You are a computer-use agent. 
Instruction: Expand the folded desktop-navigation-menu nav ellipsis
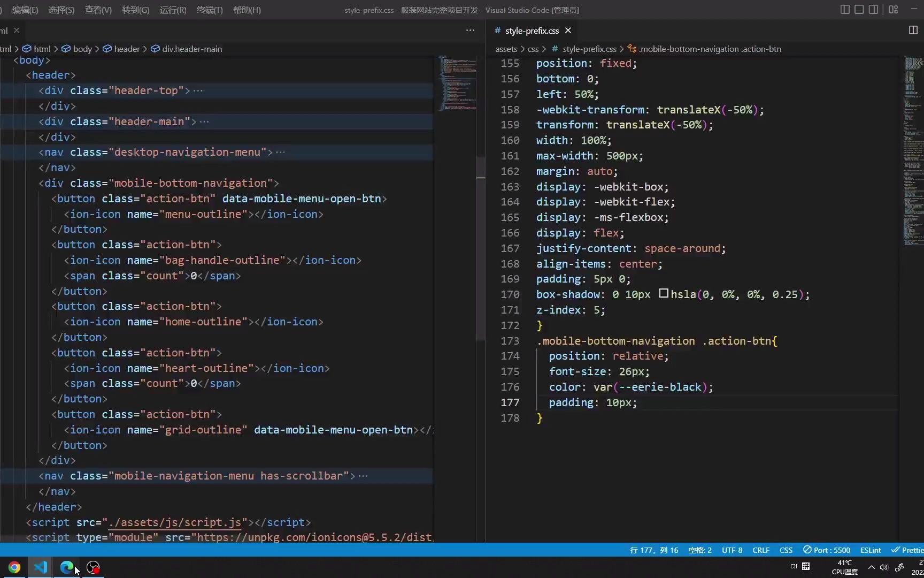(281, 152)
